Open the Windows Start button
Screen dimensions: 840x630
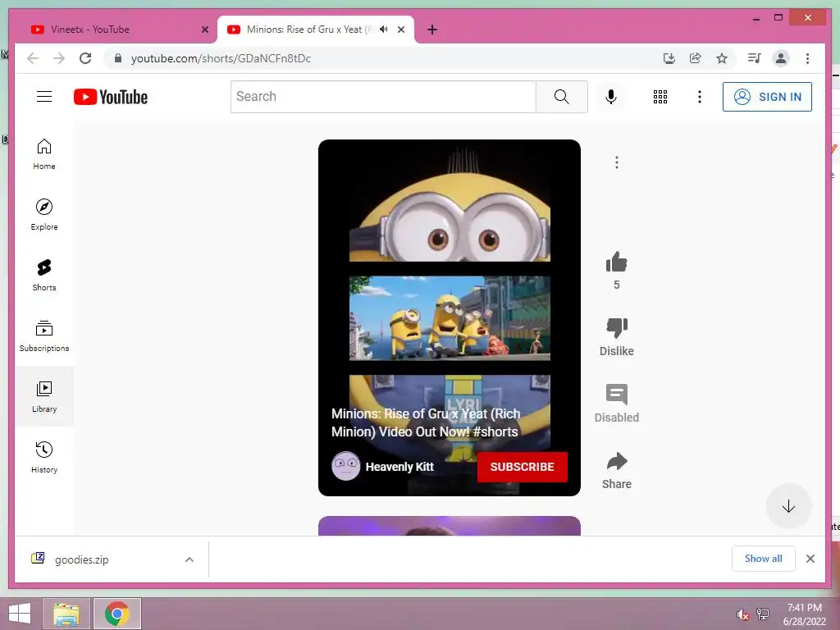click(x=20, y=614)
